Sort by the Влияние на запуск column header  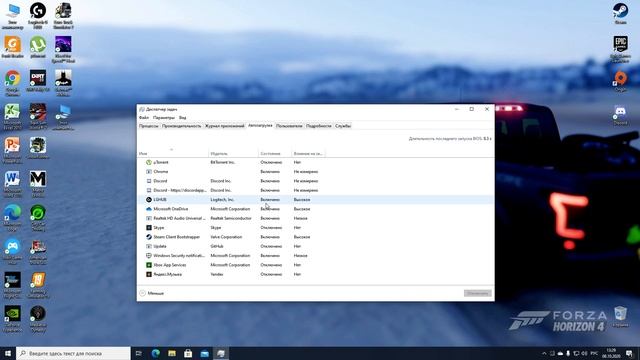[308, 153]
